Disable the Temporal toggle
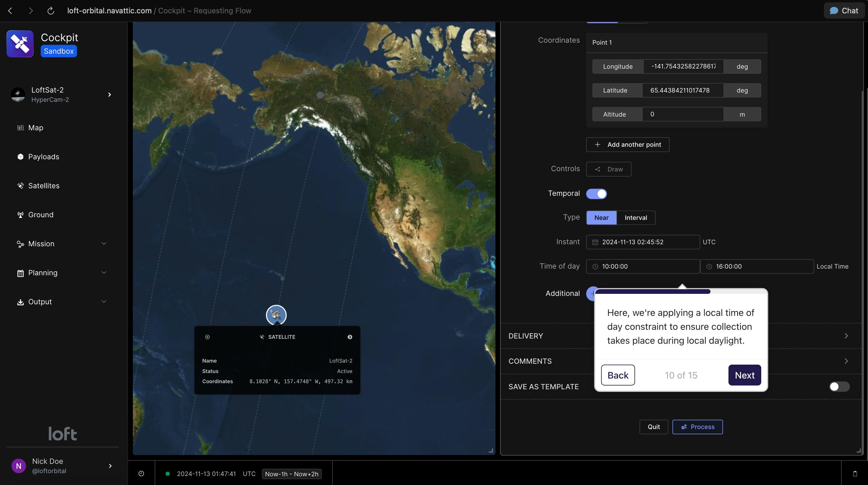868x485 pixels. tap(596, 194)
